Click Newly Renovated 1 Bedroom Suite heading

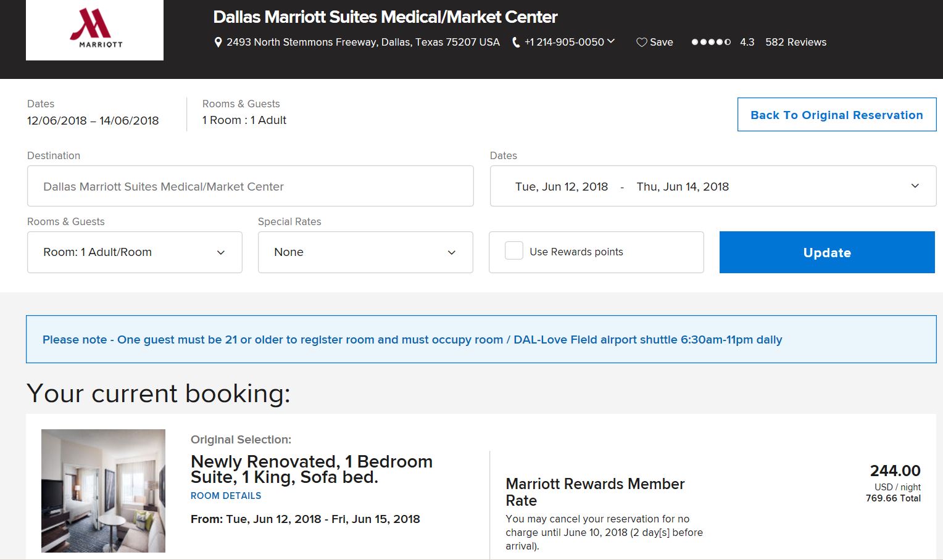click(x=312, y=469)
